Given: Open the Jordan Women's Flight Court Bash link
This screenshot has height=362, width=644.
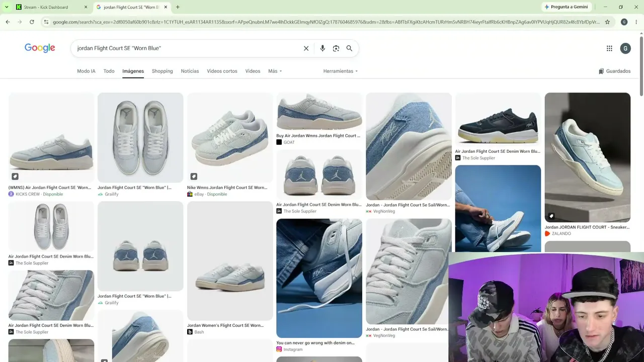Looking at the screenshot, I should 225,325.
